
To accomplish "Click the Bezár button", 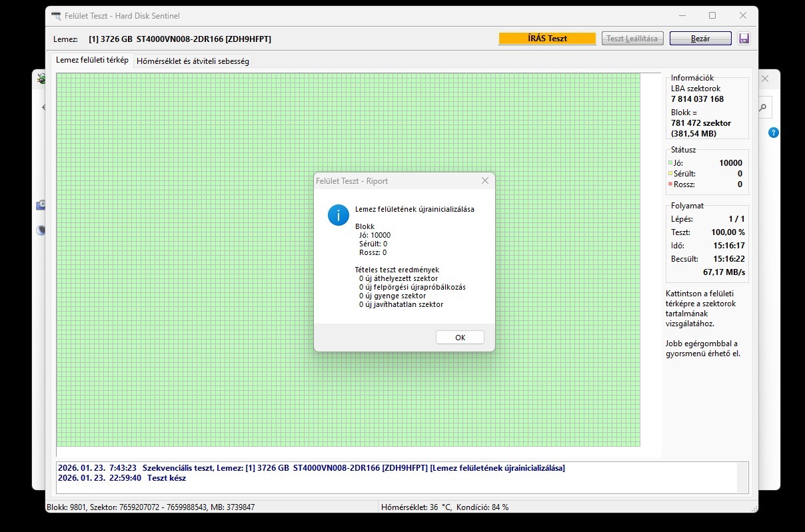I will pos(700,39).
